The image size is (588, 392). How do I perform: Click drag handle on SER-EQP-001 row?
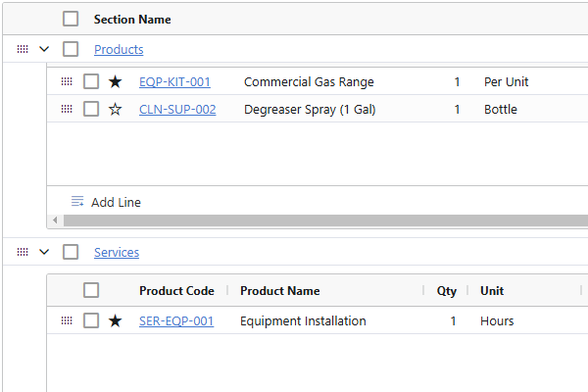(67, 321)
